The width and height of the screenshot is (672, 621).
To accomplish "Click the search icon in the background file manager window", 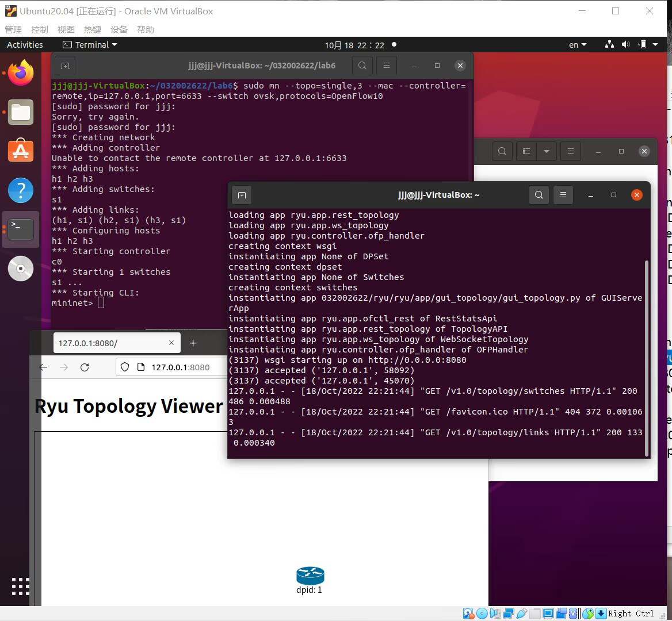I will (502, 151).
